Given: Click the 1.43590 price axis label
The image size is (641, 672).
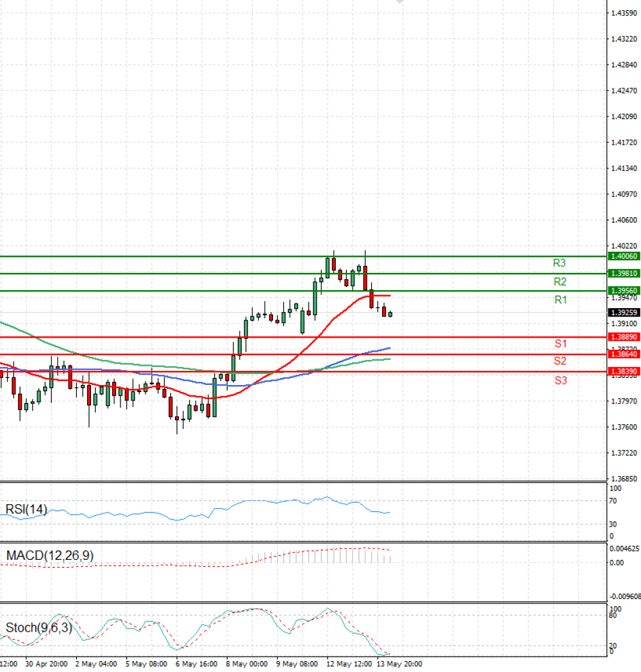Looking at the screenshot, I should point(624,13).
